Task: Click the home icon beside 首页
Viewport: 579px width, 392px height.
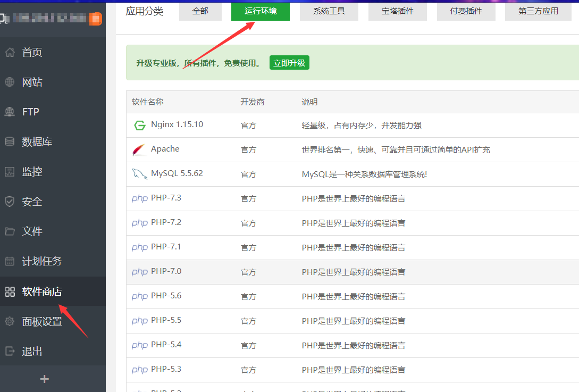Action: [x=10, y=53]
